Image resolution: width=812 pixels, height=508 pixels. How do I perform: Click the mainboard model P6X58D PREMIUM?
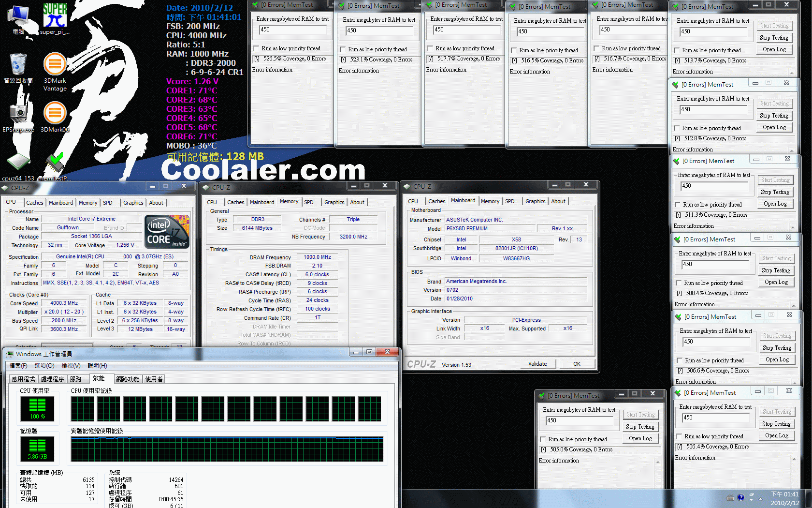click(490, 229)
